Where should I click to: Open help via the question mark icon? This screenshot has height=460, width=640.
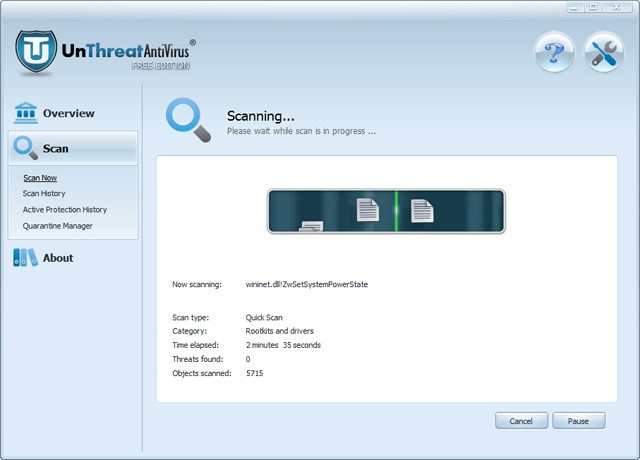pos(554,53)
